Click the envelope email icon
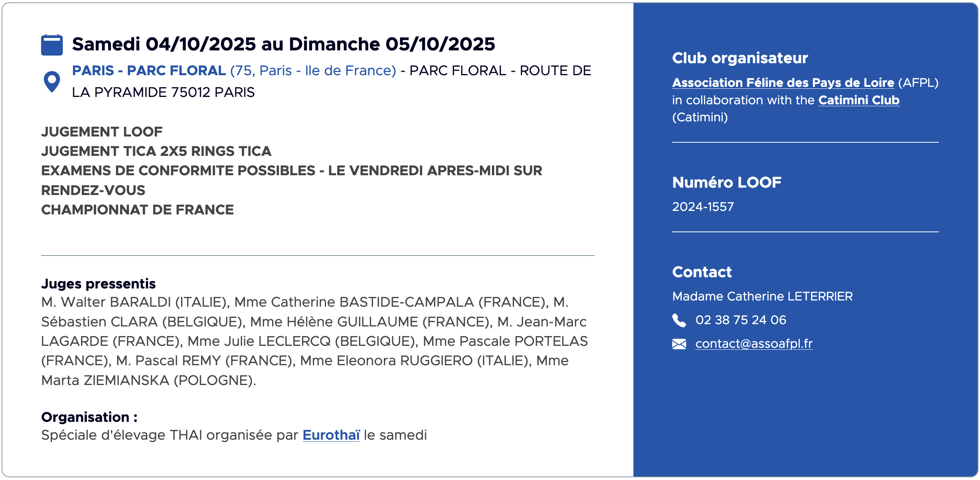Screen dimensions: 980x480 [679, 344]
